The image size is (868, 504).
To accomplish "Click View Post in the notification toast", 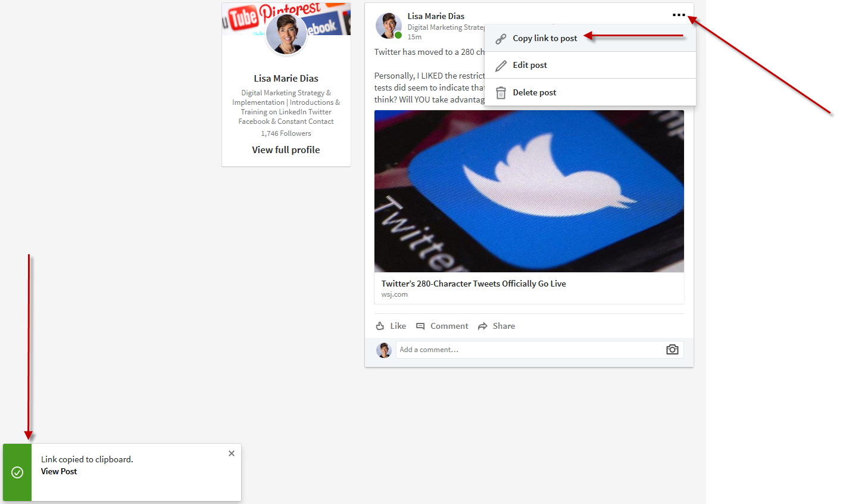I will [x=58, y=471].
